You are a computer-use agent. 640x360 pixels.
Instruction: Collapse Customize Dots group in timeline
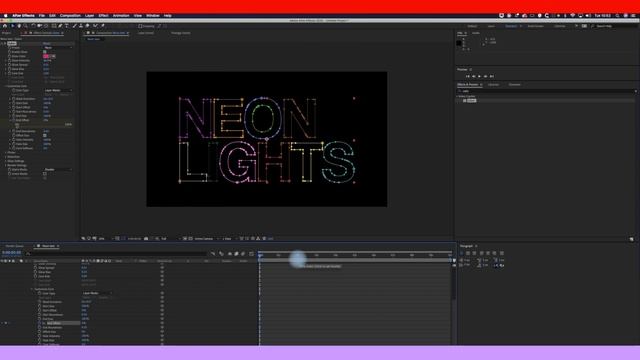click(32, 289)
